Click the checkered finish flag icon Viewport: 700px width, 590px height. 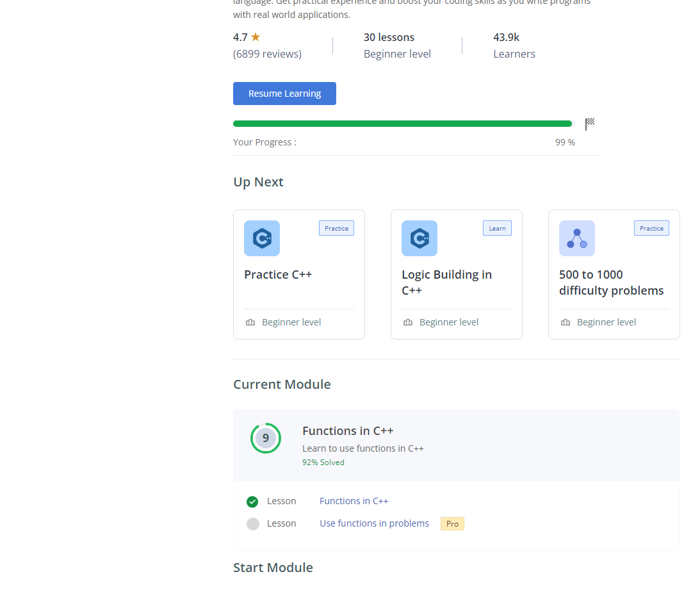click(x=590, y=124)
